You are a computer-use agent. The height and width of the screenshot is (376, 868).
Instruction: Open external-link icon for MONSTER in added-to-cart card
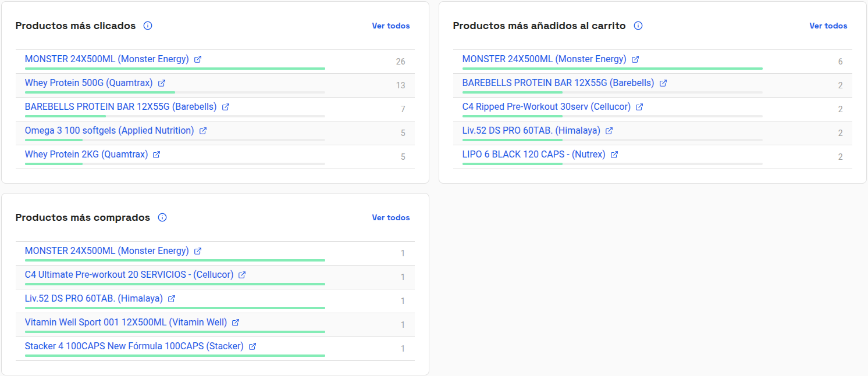(x=635, y=59)
